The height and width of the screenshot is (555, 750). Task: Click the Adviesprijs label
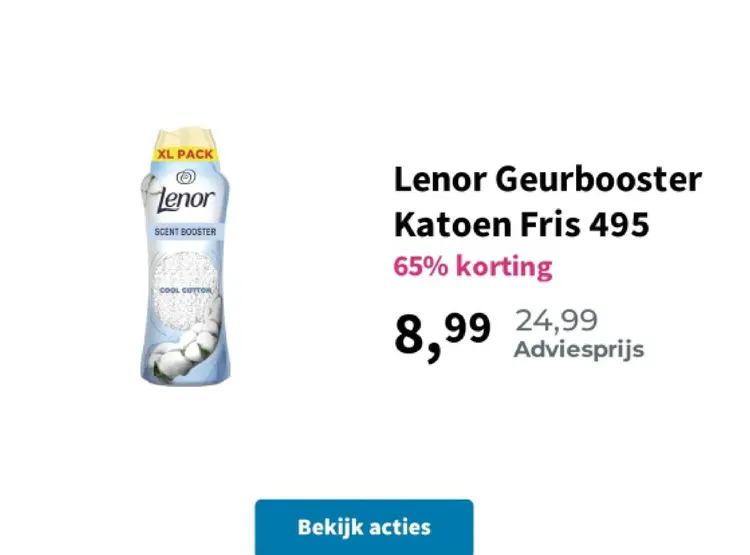(x=579, y=349)
